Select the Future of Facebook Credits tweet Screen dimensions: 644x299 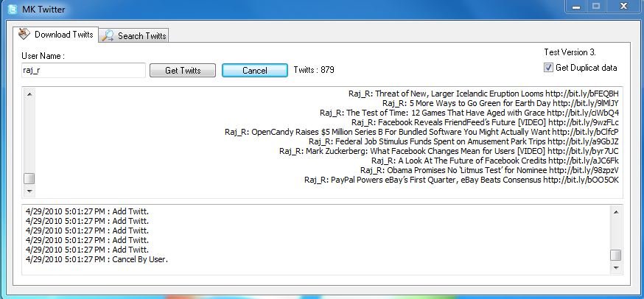(495, 161)
